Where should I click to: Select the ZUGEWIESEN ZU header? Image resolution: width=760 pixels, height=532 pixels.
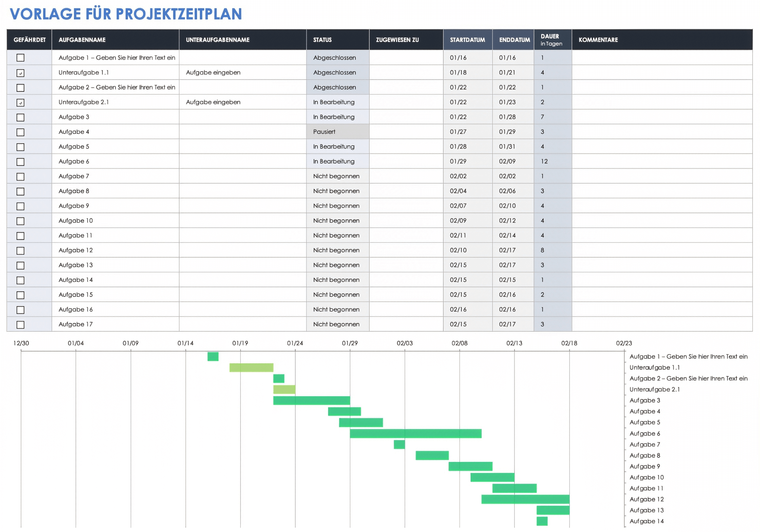coord(406,40)
